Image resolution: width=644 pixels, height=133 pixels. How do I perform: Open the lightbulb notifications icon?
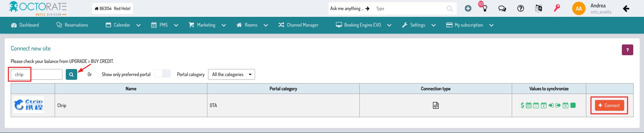[x=485, y=8]
